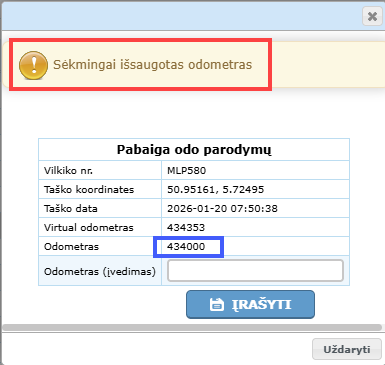Click the horizontal scrollbar in the dialog

192,327
